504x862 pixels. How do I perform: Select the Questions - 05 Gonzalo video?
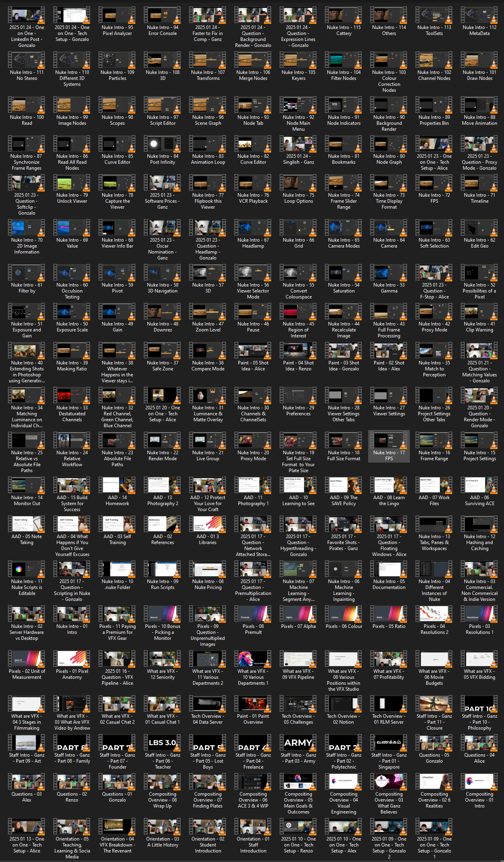tap(434, 743)
